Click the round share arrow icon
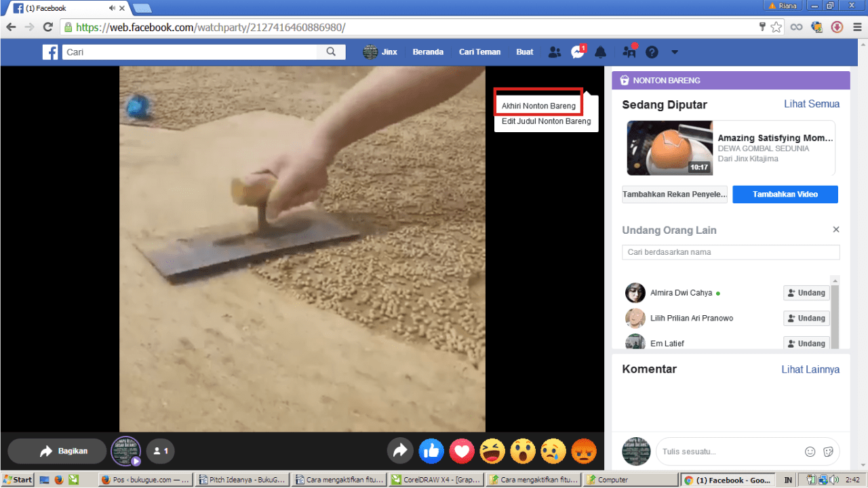This screenshot has height=488, width=868. tap(400, 451)
